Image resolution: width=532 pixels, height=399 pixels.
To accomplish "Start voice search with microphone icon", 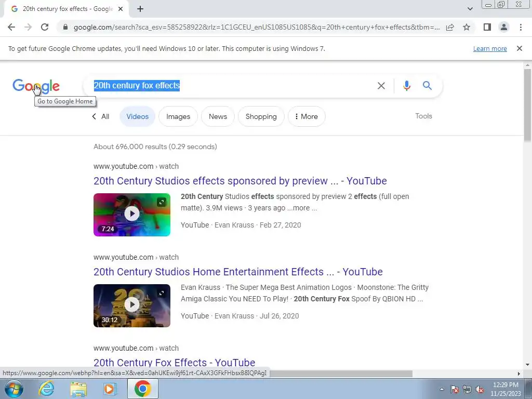I will pyautogui.click(x=406, y=86).
